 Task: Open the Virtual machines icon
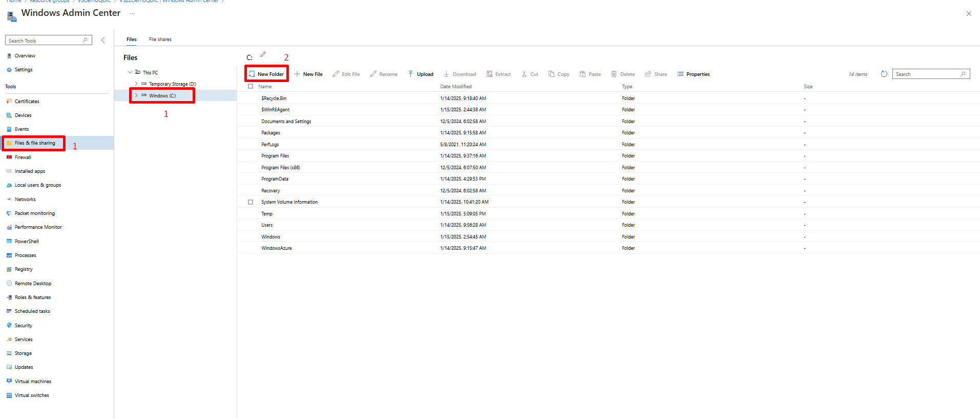9,381
